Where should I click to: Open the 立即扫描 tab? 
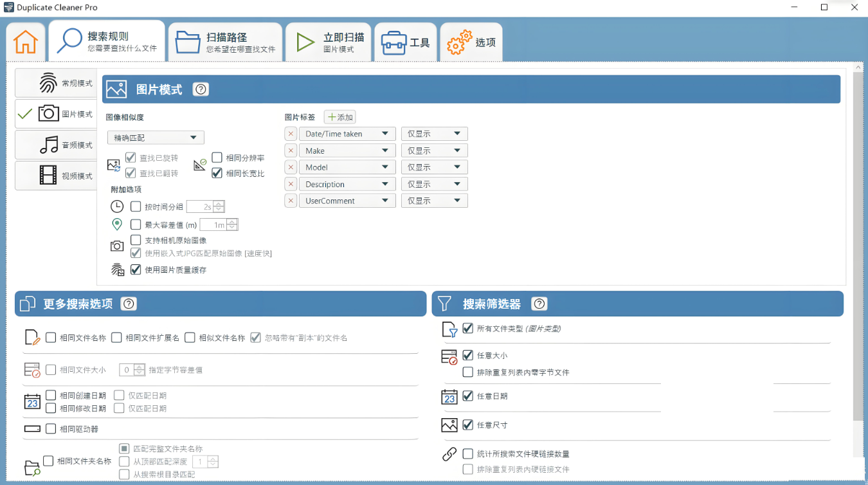point(328,42)
